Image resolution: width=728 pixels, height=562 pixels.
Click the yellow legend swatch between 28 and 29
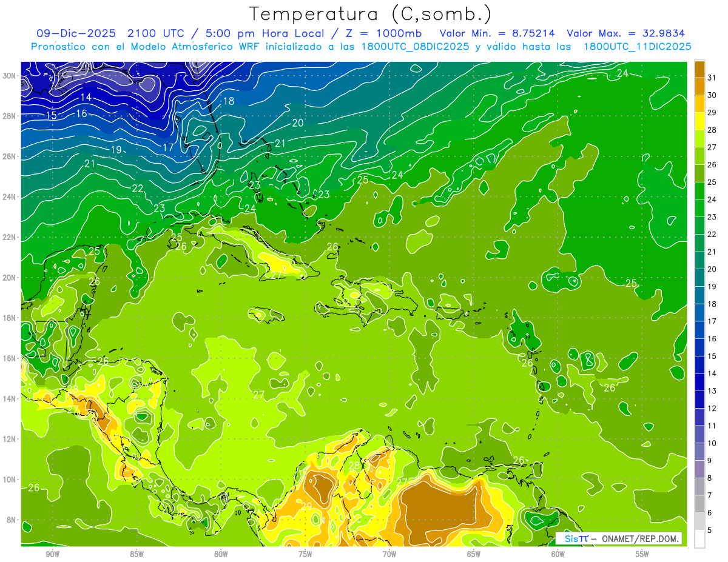[699, 121]
